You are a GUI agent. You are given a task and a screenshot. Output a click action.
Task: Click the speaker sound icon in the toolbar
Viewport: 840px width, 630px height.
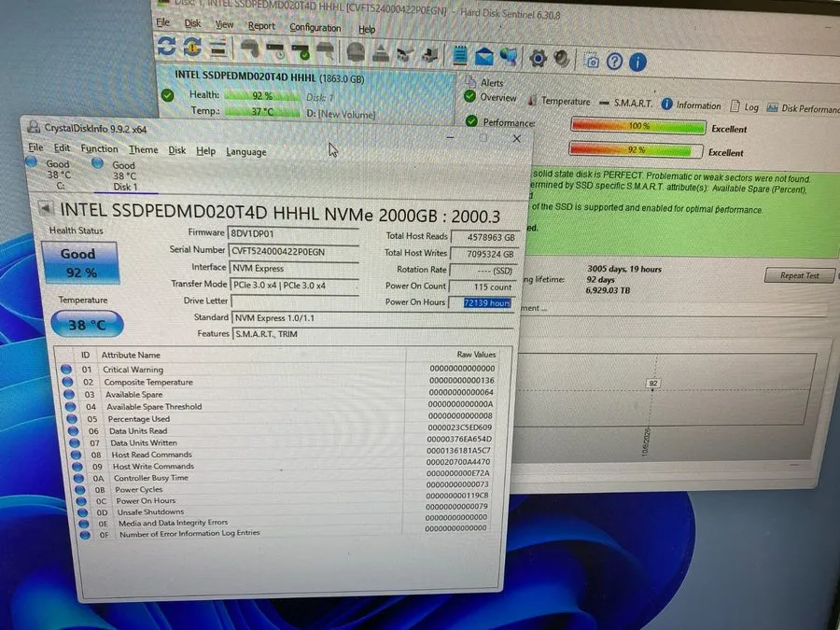point(561,59)
